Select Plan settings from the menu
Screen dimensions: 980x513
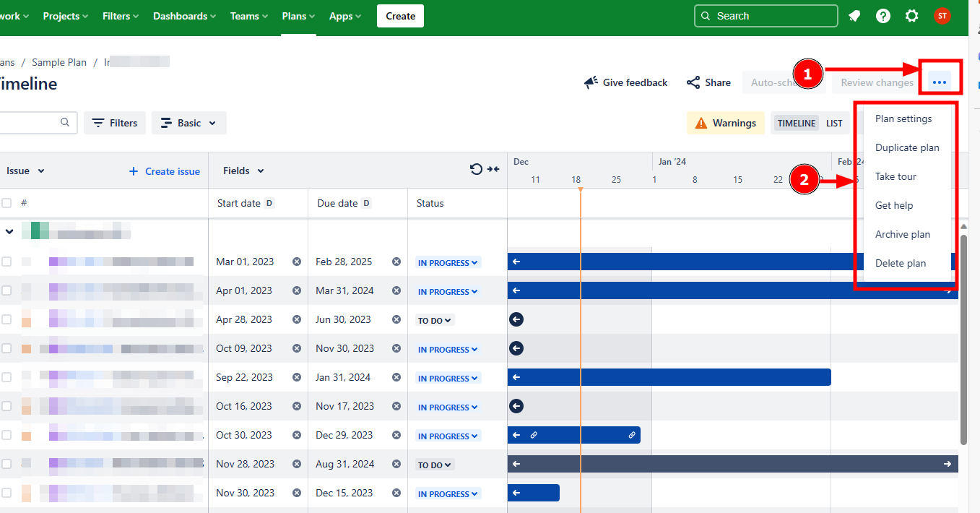[x=903, y=118]
